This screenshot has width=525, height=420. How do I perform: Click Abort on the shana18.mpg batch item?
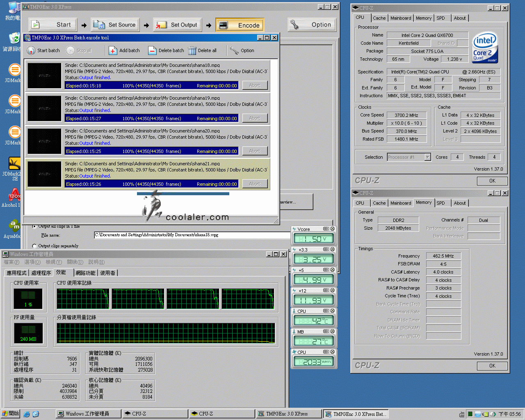tap(255, 85)
